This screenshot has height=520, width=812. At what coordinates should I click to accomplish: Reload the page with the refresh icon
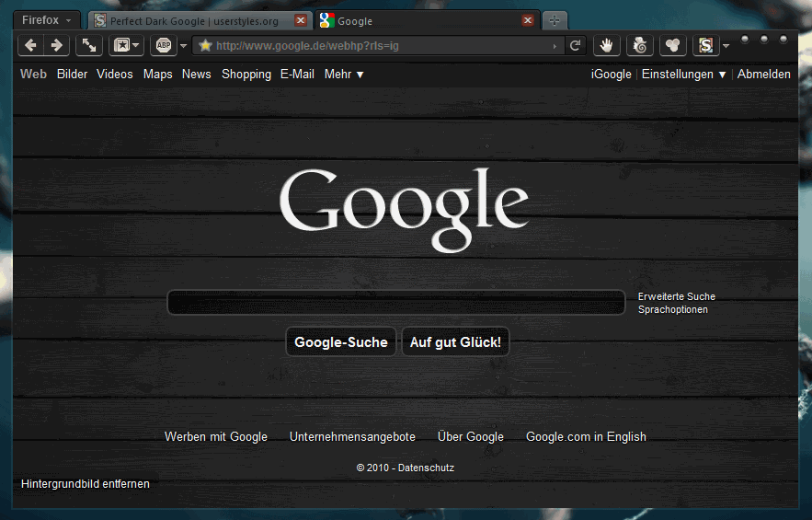coord(575,46)
